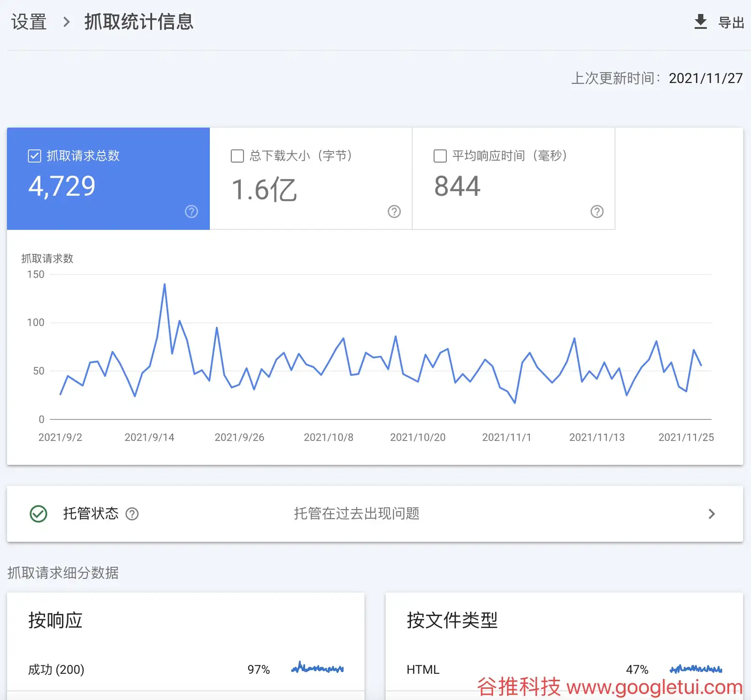Click the chart peak near 2021/9/14

(164, 284)
